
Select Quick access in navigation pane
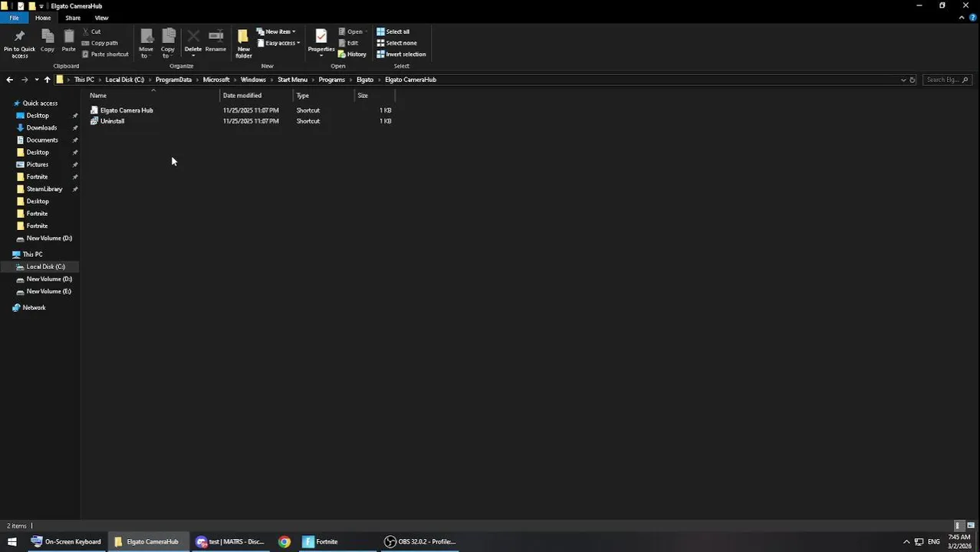40,103
